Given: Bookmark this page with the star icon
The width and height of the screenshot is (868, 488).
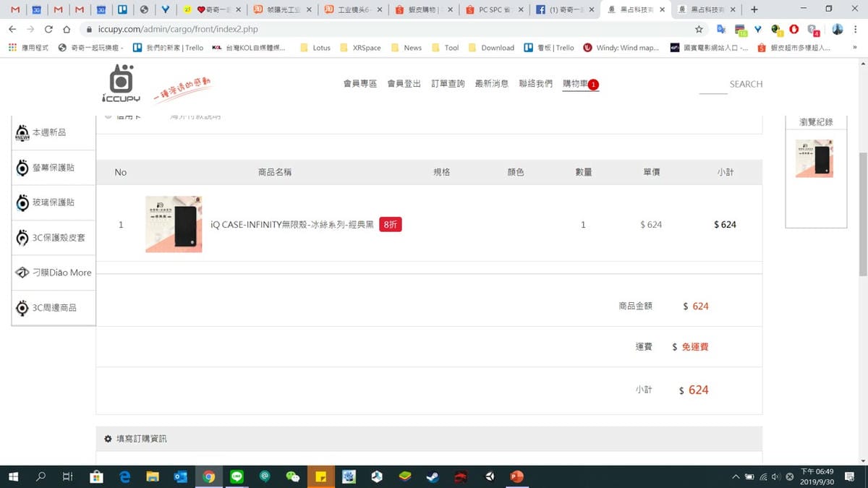Looking at the screenshot, I should click(699, 30).
